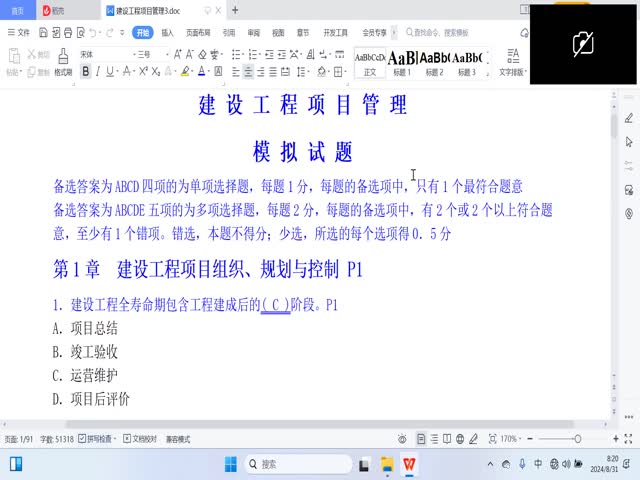Switch to the 插入 (Insert) tab
The height and width of the screenshot is (480, 640).
tap(167, 33)
